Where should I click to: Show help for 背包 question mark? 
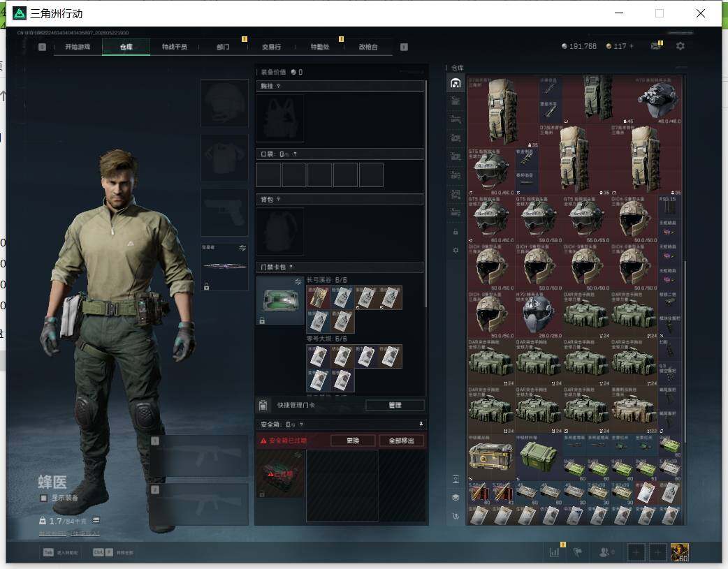click(278, 200)
